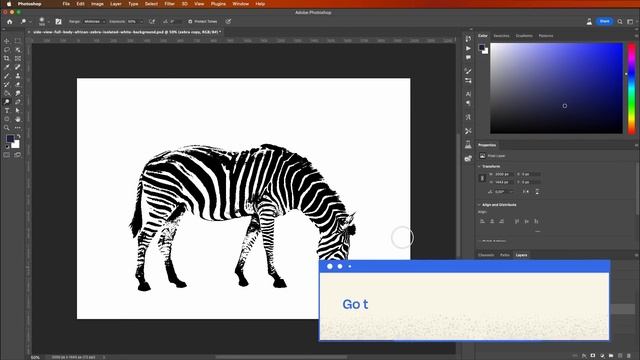Toggle link width and height constraint
Image resolution: width=640 pixels, height=360 pixels.
point(482,178)
